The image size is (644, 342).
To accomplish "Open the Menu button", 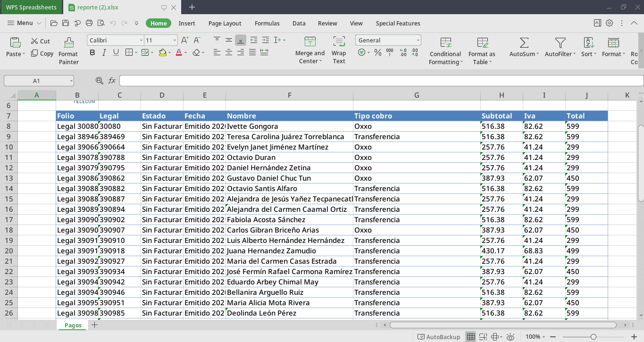I will point(25,23).
